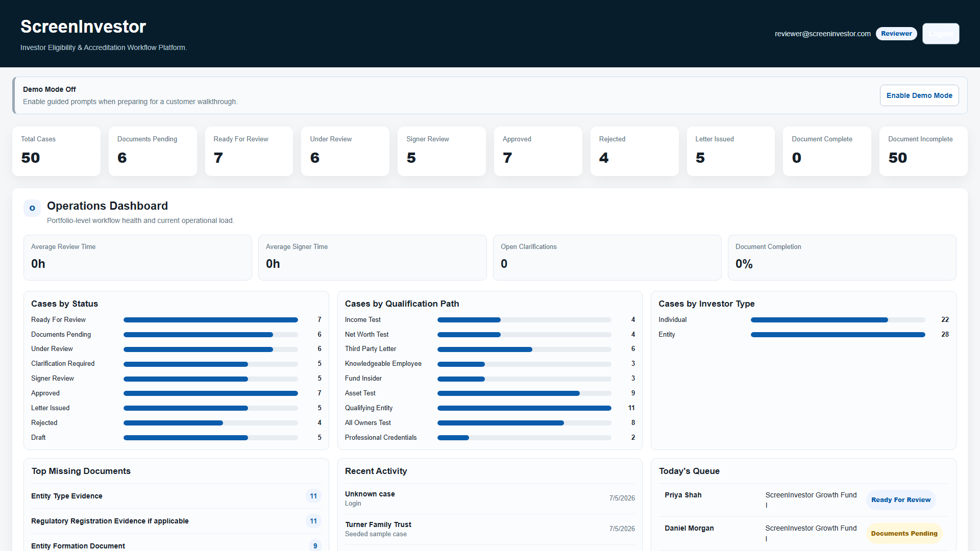
Task: Click the Operations Dashboard 'O' icon
Action: click(x=32, y=208)
